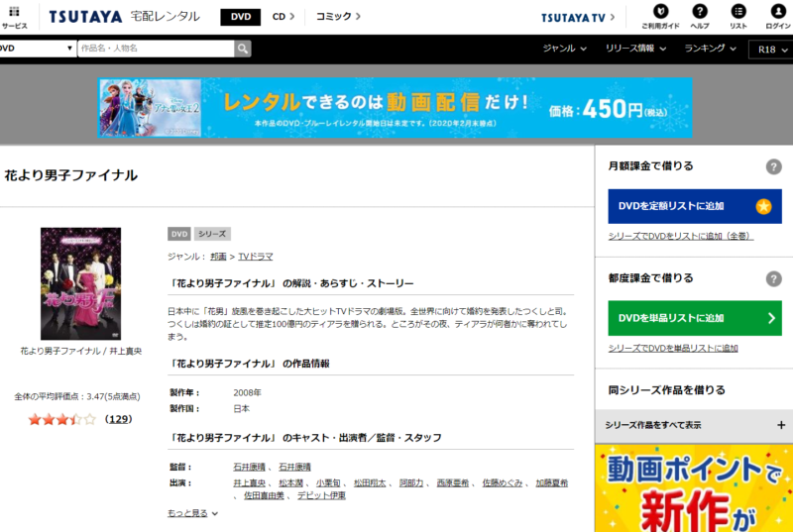This screenshot has width=793, height=532.
Task: Click the 花より男子ファイナル page title
Action: [70, 175]
